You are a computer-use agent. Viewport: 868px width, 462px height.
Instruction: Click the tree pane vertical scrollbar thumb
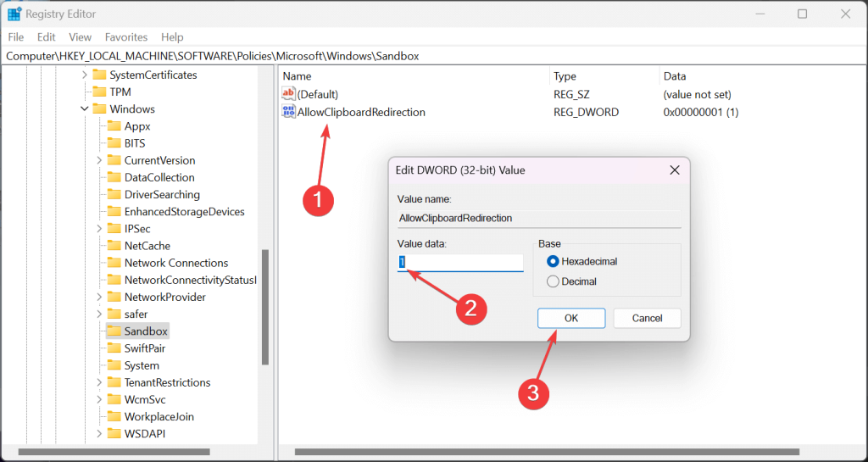(265, 307)
